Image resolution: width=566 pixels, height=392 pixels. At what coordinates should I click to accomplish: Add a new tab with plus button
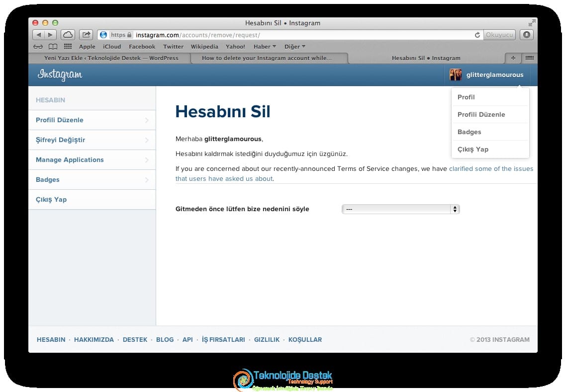coord(513,58)
